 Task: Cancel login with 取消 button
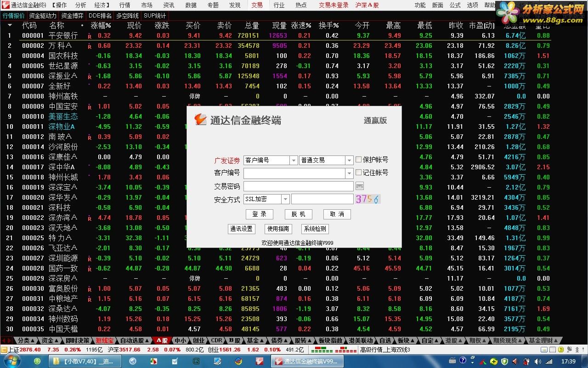(x=337, y=214)
